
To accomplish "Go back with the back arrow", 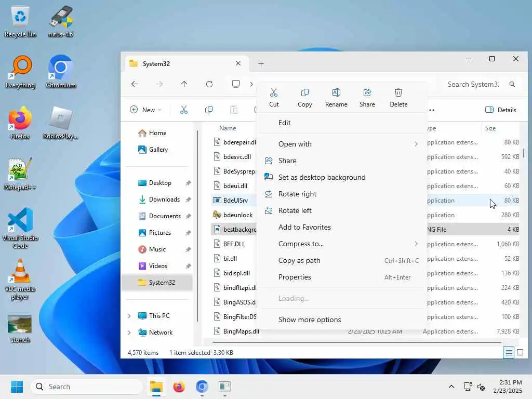I will [135, 84].
